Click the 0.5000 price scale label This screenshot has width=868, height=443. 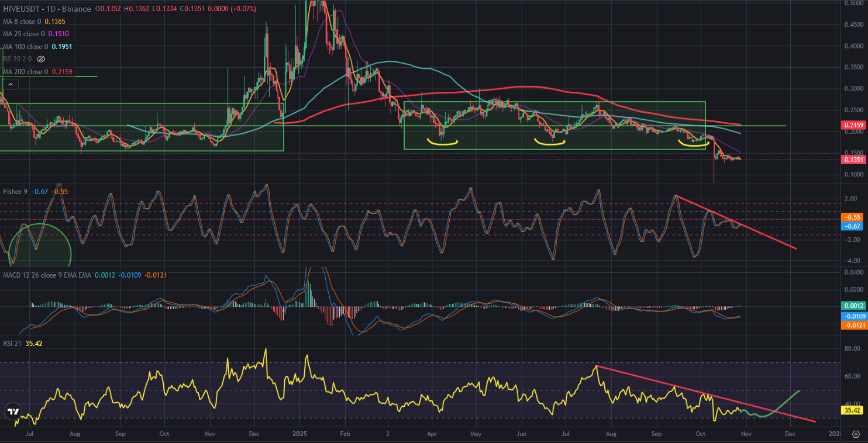[x=854, y=4]
